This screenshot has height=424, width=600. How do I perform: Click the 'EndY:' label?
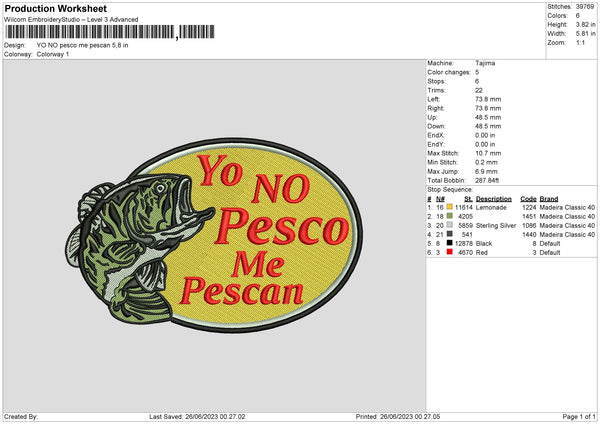click(x=436, y=144)
